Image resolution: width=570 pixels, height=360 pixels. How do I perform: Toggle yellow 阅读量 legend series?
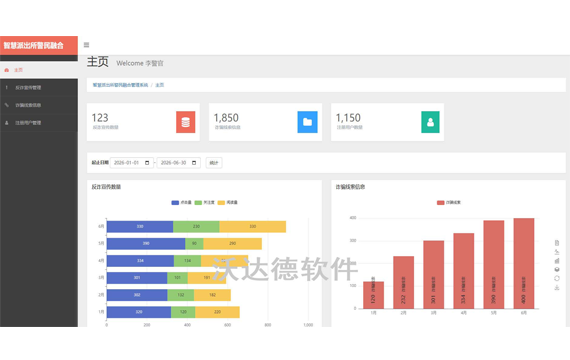(x=228, y=203)
